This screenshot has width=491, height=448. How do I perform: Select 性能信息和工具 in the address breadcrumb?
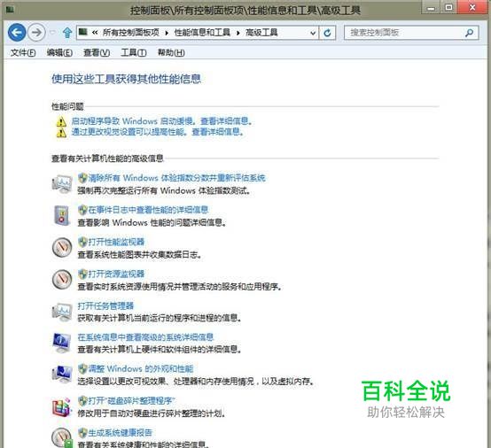click(202, 33)
